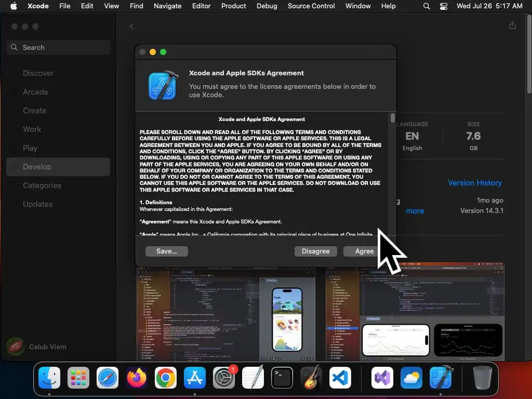Open the Weather app from the Dock

411,378
